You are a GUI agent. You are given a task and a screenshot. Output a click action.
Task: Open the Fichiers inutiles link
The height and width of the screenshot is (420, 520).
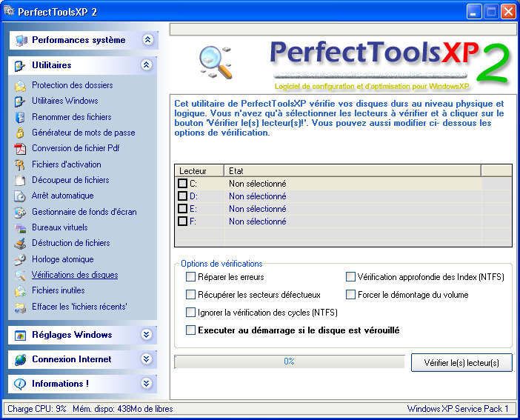tap(59, 290)
